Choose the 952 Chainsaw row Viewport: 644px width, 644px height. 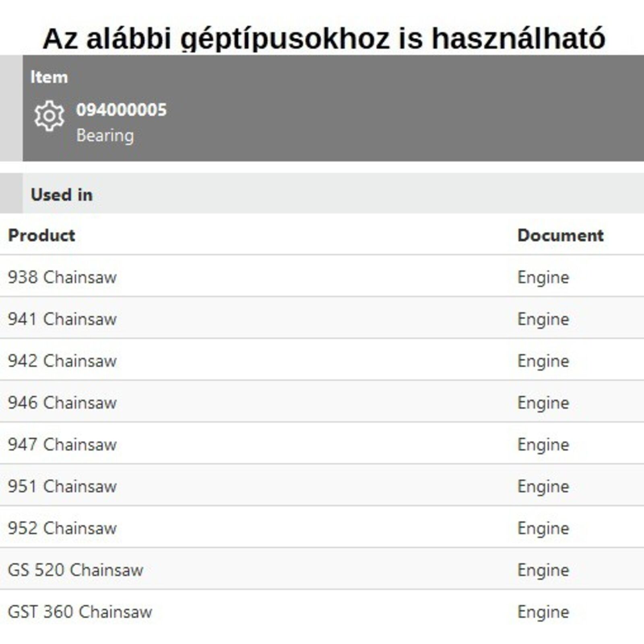62,528
